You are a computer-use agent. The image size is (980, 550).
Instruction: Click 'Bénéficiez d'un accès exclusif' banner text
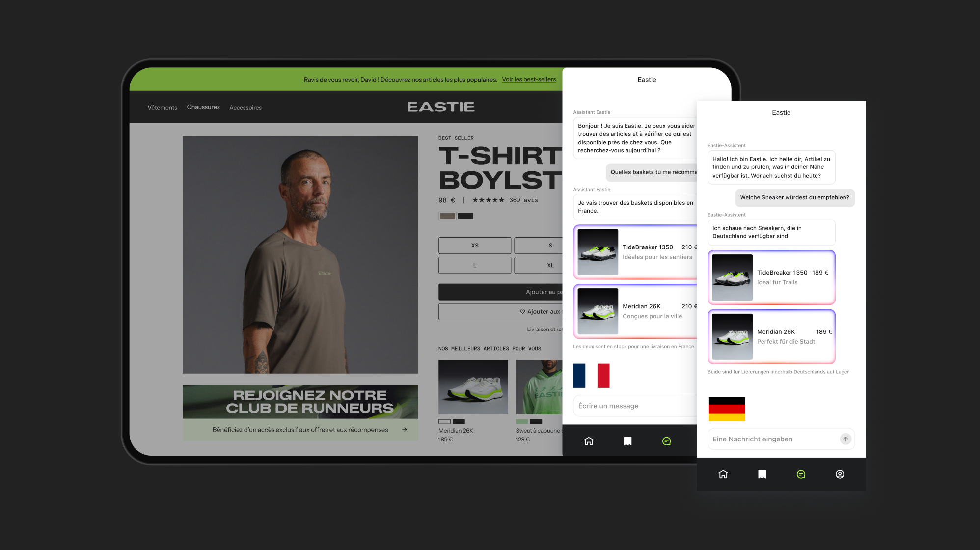(x=300, y=430)
